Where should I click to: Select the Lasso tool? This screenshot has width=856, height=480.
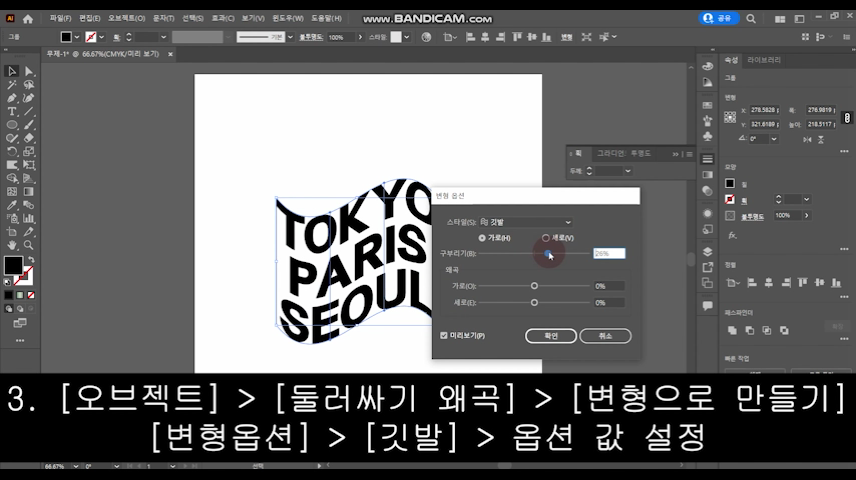coord(29,85)
